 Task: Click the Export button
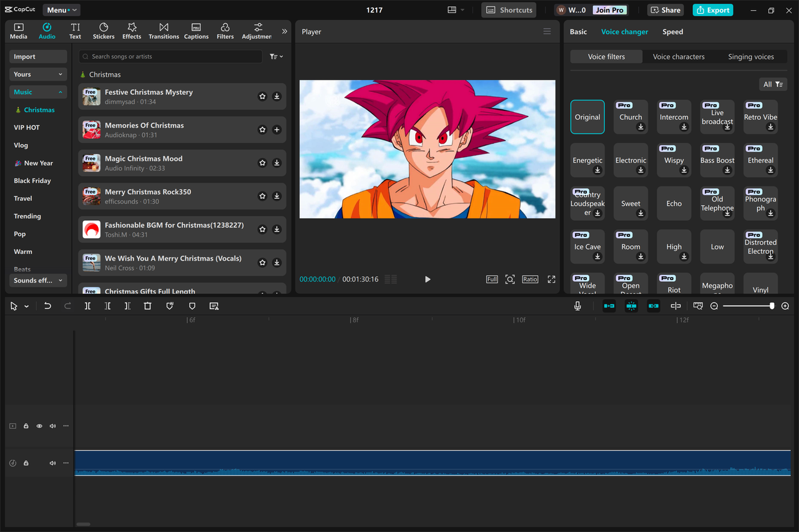tap(712, 10)
